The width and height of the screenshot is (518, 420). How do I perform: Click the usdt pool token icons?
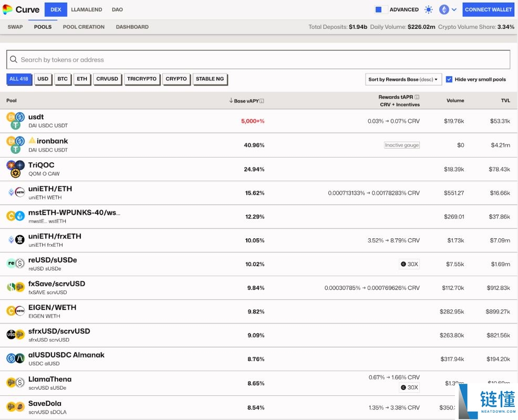pos(16,121)
